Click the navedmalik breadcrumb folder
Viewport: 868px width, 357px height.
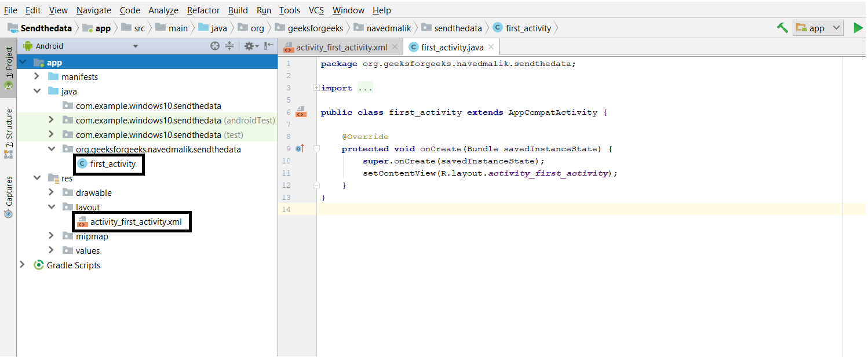click(382, 28)
